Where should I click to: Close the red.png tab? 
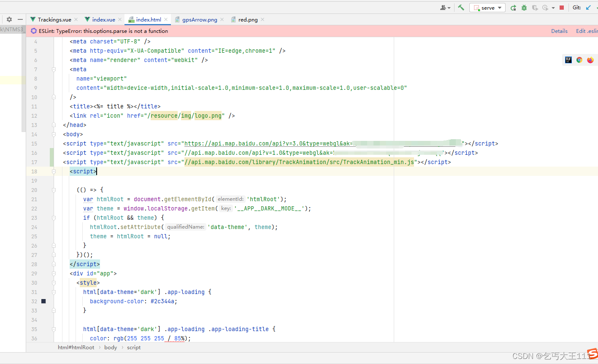click(x=262, y=19)
